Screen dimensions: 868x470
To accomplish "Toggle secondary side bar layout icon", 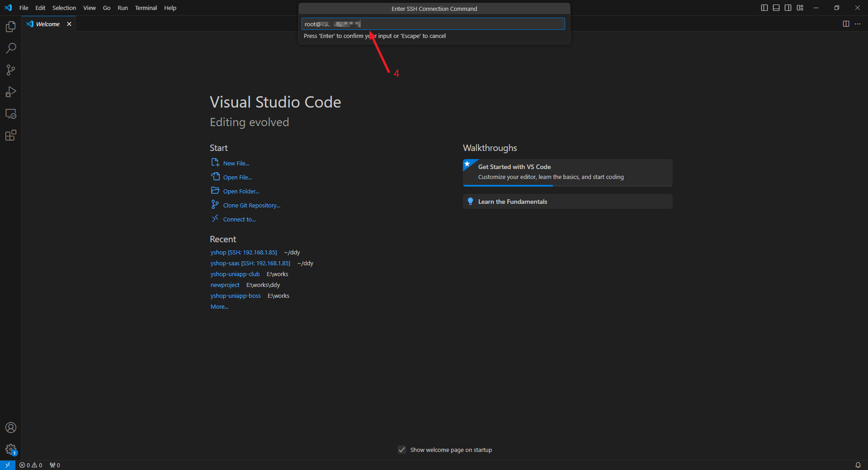I will 788,8.
